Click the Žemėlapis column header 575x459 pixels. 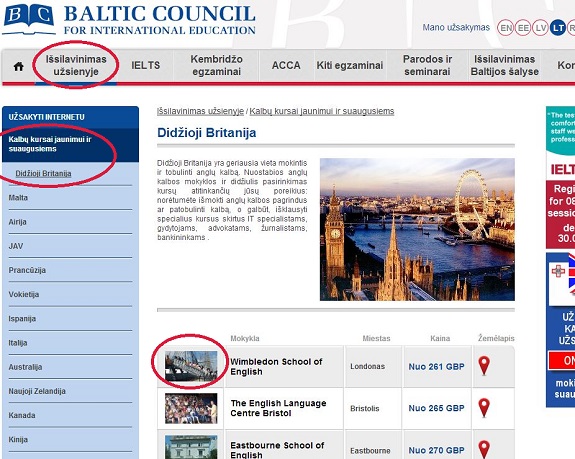[496, 338]
